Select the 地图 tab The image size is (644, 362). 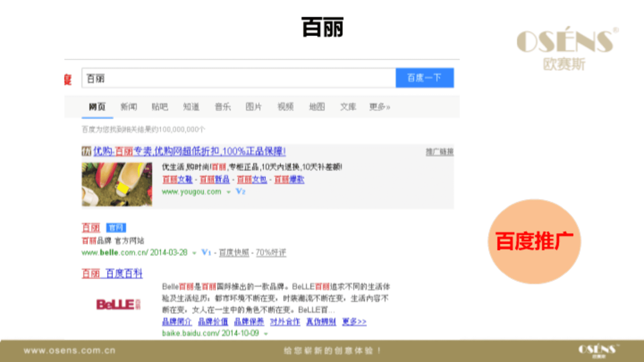tap(317, 107)
